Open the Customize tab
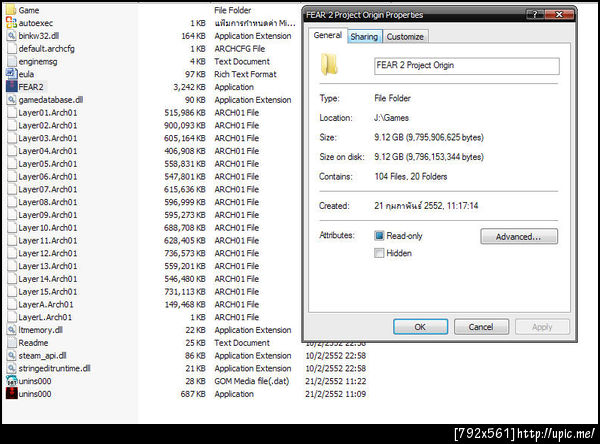The height and width of the screenshot is (444, 600). coord(405,37)
